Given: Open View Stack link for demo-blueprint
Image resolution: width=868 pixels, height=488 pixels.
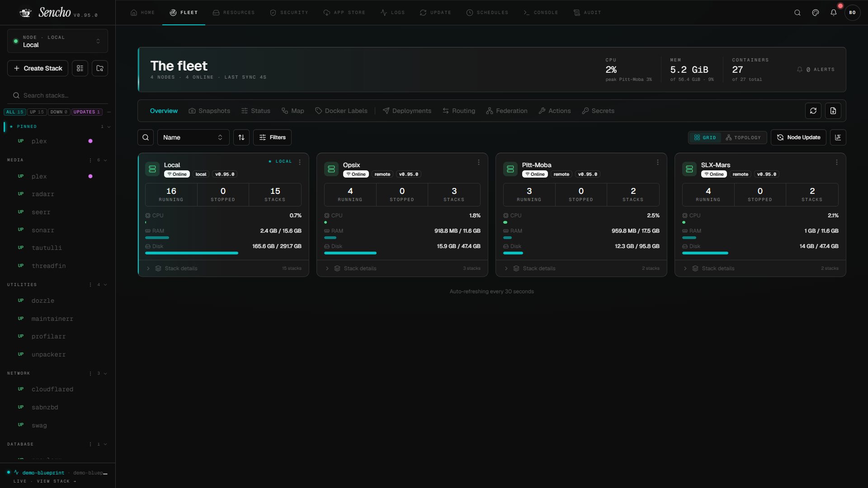Looking at the screenshot, I should [57, 481].
